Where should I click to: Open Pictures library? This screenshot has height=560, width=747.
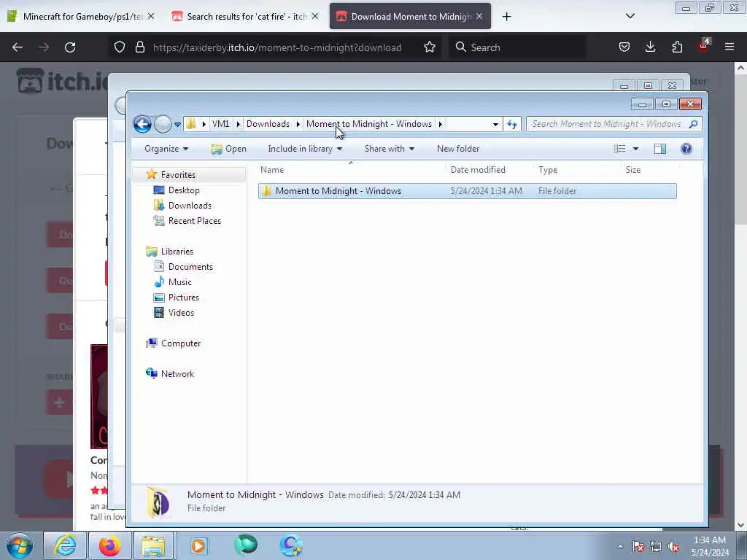point(183,297)
